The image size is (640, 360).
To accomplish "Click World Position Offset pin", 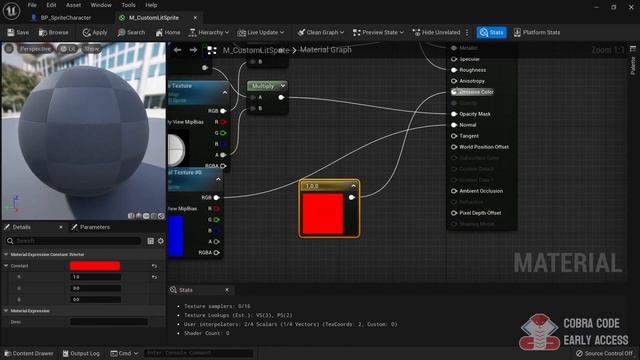I will pos(454,147).
